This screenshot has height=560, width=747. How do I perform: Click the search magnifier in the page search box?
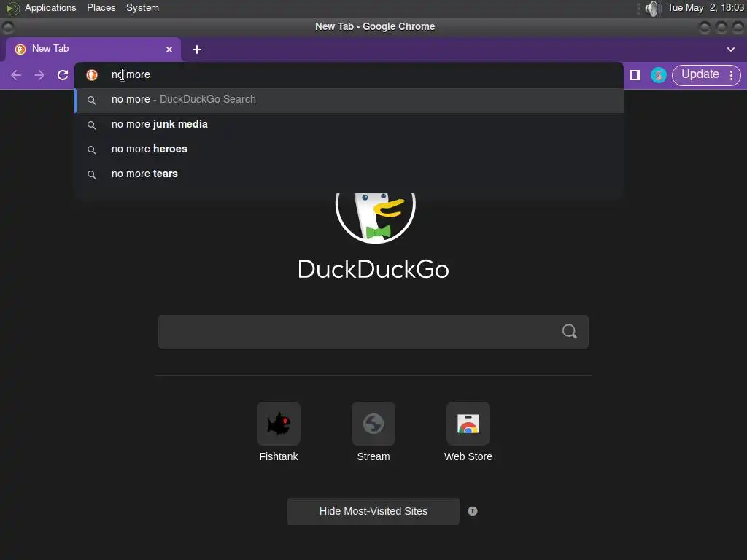(569, 332)
